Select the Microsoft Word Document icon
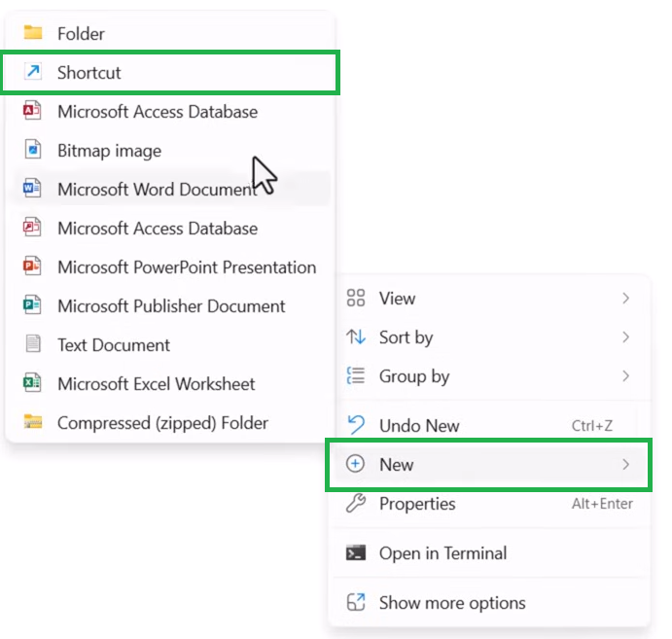 (33, 190)
